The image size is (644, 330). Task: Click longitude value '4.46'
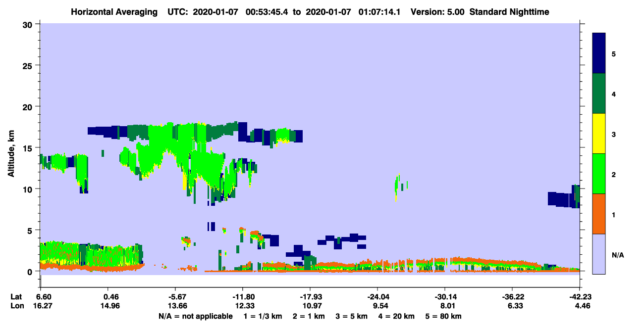(x=583, y=306)
